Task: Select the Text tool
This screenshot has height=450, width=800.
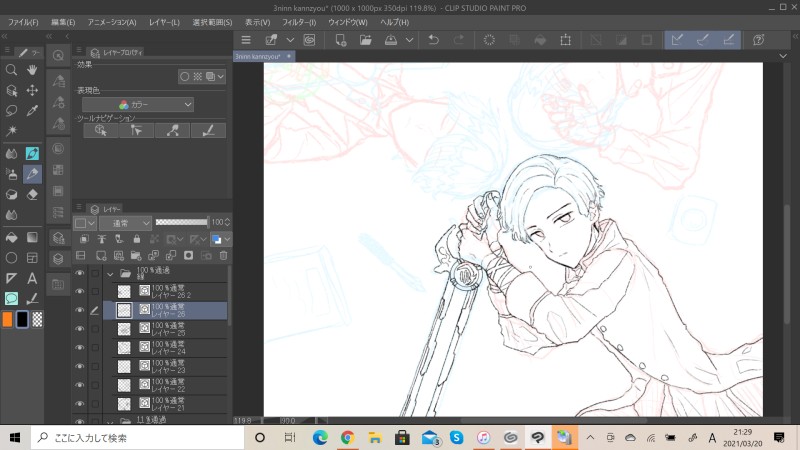Action: (x=32, y=278)
